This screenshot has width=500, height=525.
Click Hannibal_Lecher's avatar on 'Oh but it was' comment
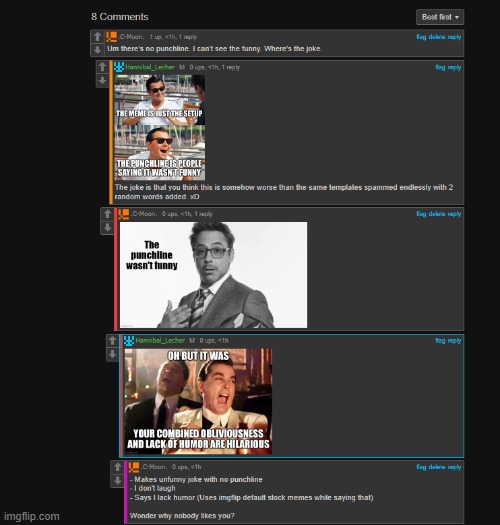click(129, 341)
